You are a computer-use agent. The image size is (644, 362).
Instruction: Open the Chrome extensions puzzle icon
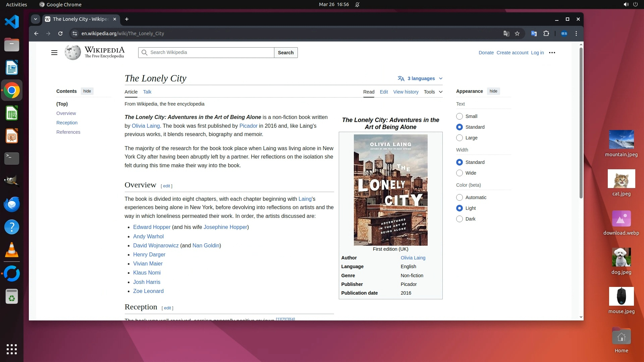pyautogui.click(x=546, y=34)
